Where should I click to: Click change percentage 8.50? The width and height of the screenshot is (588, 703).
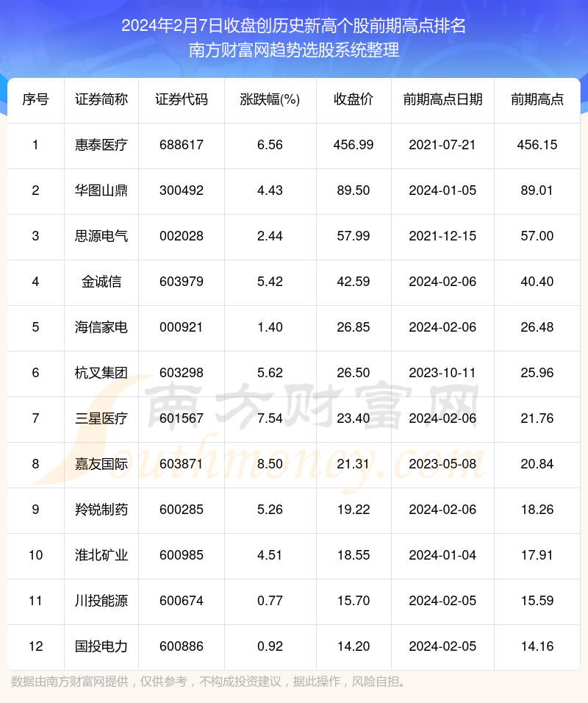[270, 463]
